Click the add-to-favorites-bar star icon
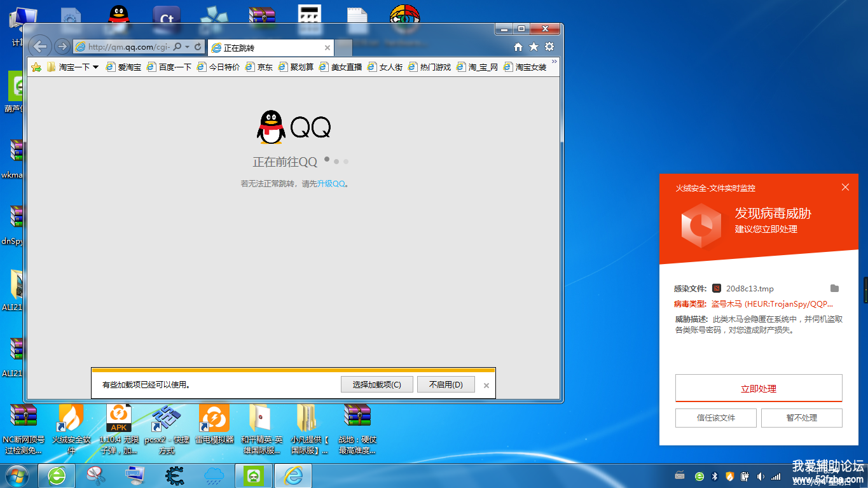This screenshot has width=868, height=488. (36, 67)
